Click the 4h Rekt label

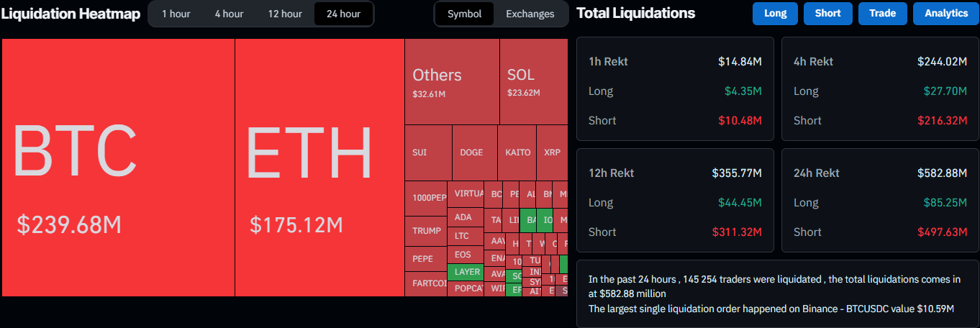(x=814, y=62)
